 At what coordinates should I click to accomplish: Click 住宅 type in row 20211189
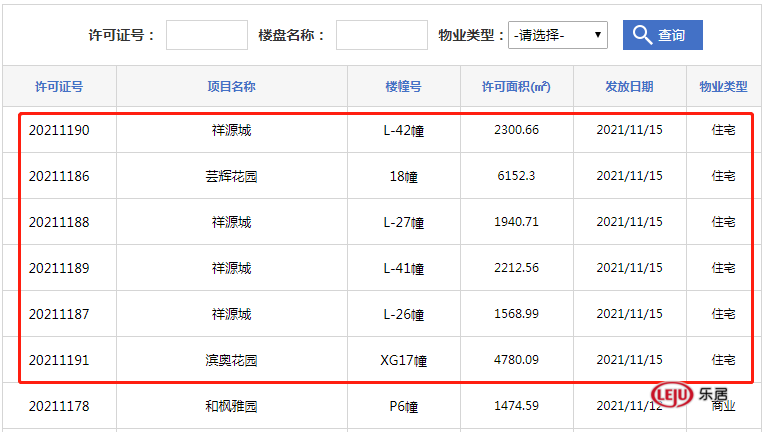724,267
